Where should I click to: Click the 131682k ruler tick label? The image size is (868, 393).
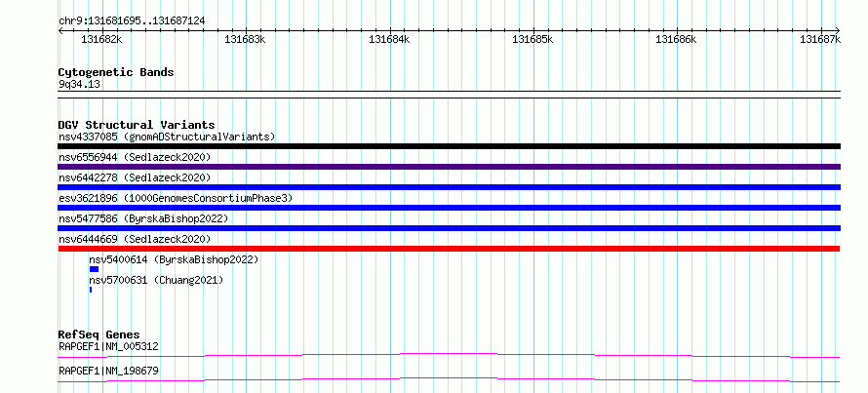[x=101, y=39]
